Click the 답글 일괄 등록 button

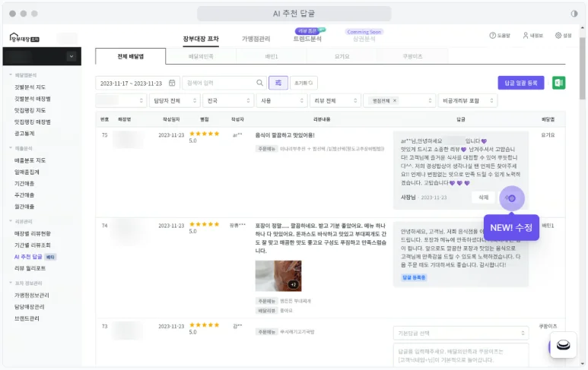521,83
